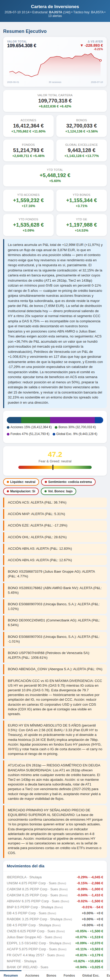Click the red endpoint marker on value chart
This screenshot has width=110, height=980.
(101, 60)
